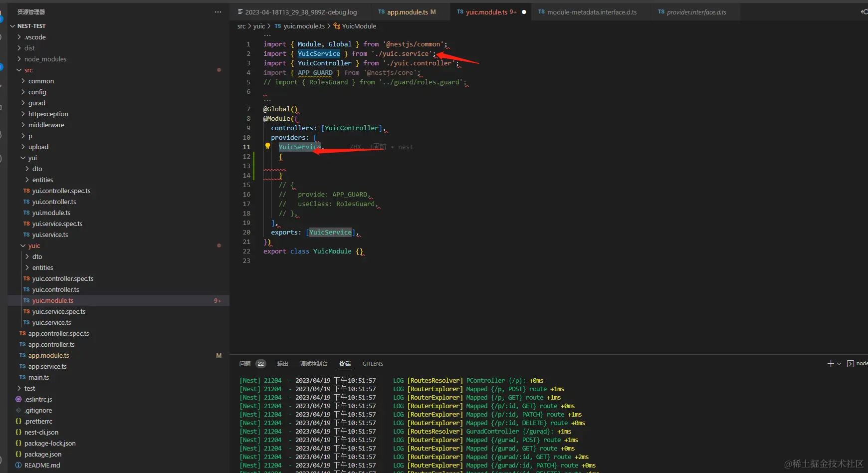Collapse the NEST-TEST root folder
868x473 pixels.
[x=13, y=26]
